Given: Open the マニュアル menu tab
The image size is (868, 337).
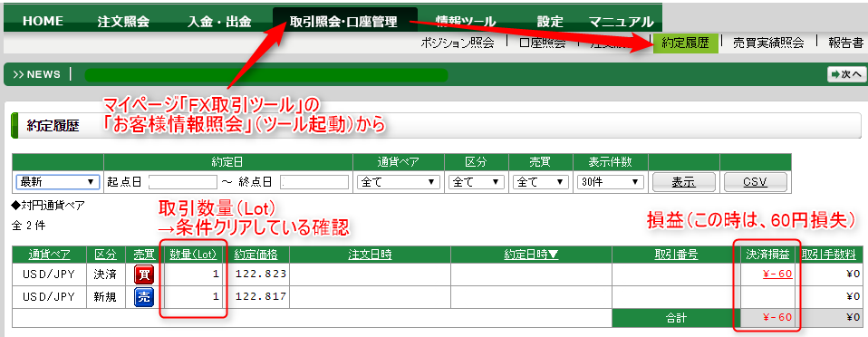Looking at the screenshot, I should [621, 22].
